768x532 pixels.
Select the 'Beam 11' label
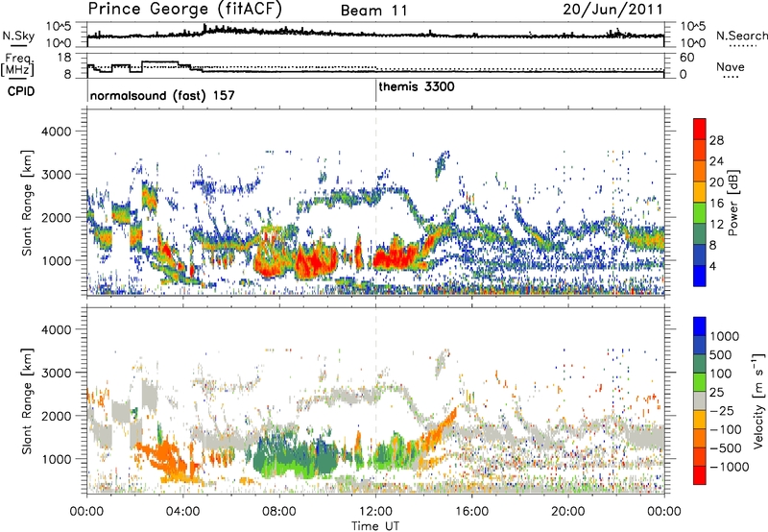(373, 11)
